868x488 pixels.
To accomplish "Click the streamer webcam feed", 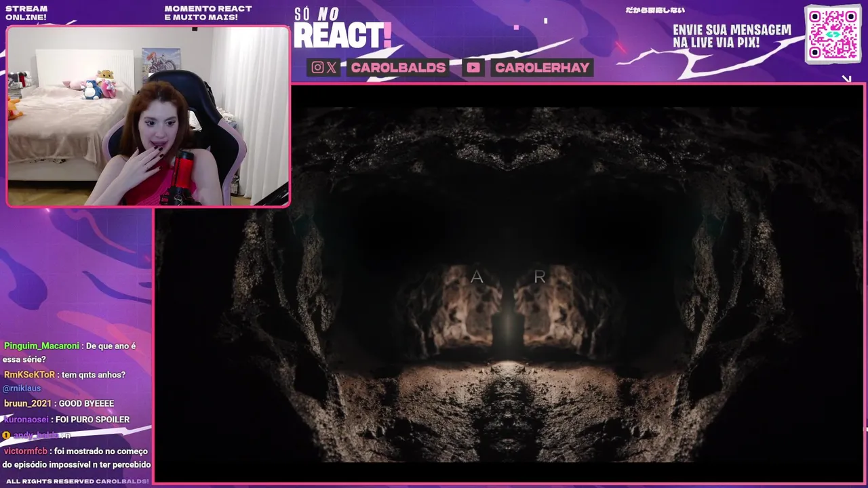I will click(148, 116).
